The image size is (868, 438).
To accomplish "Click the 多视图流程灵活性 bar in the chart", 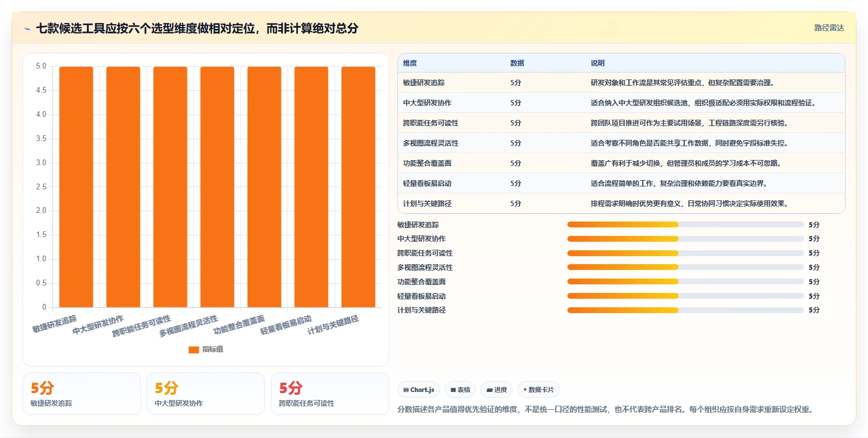I will pos(217,187).
